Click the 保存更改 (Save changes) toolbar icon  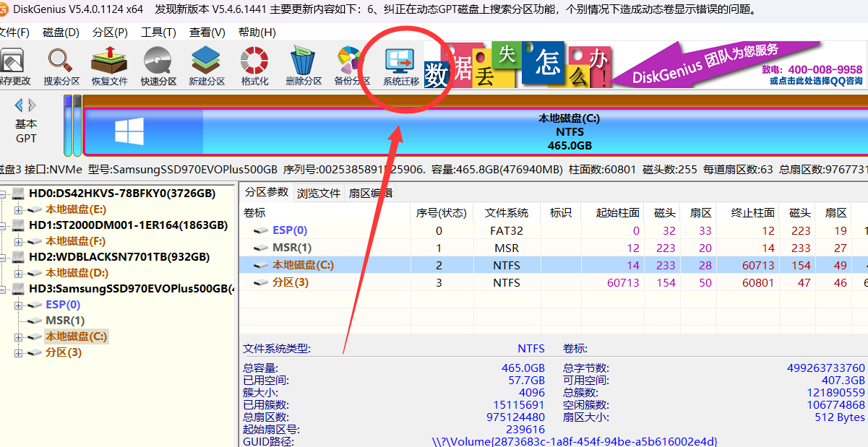14,61
